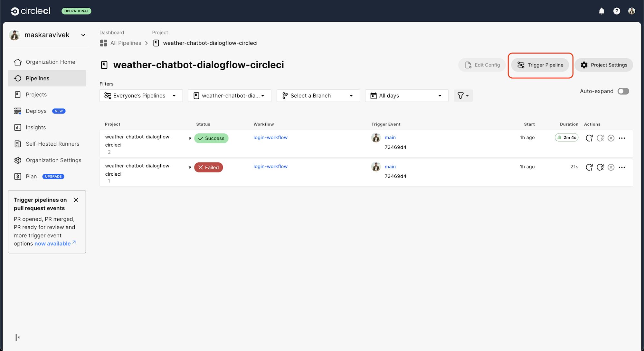Open the notifications bell
Viewport: 644px width, 351px height.
click(601, 11)
